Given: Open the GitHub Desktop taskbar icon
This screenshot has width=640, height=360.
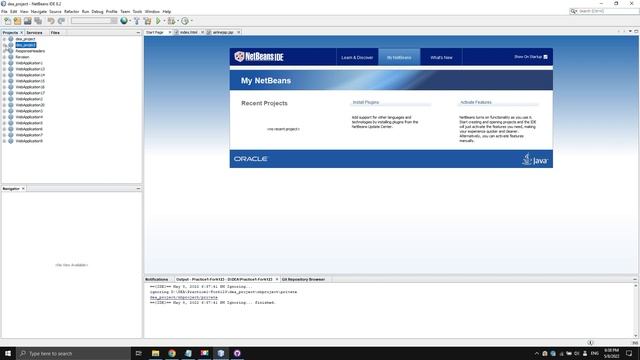Looking at the screenshot, I should [237, 353].
